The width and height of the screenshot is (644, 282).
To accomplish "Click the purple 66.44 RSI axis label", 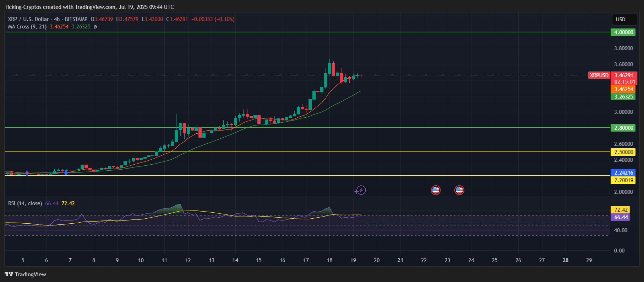I will (x=621, y=217).
